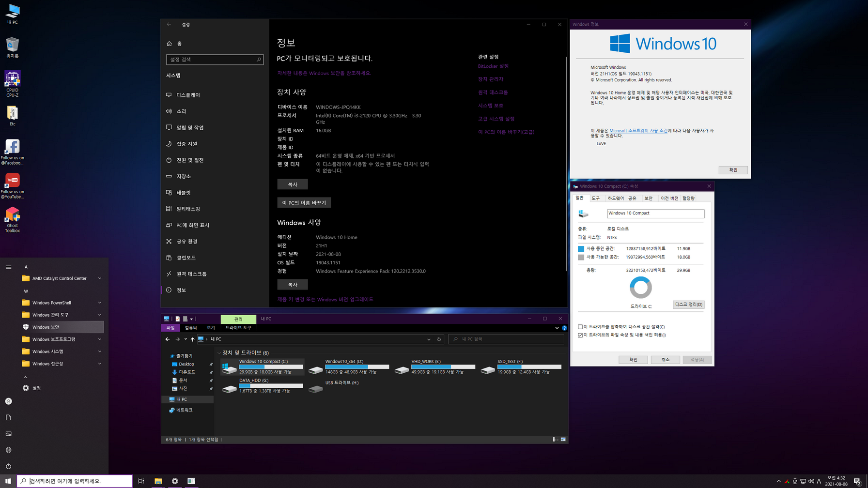Open the 파일 tab in the File Explorer ribbon
The width and height of the screenshot is (868, 488).
click(x=170, y=328)
